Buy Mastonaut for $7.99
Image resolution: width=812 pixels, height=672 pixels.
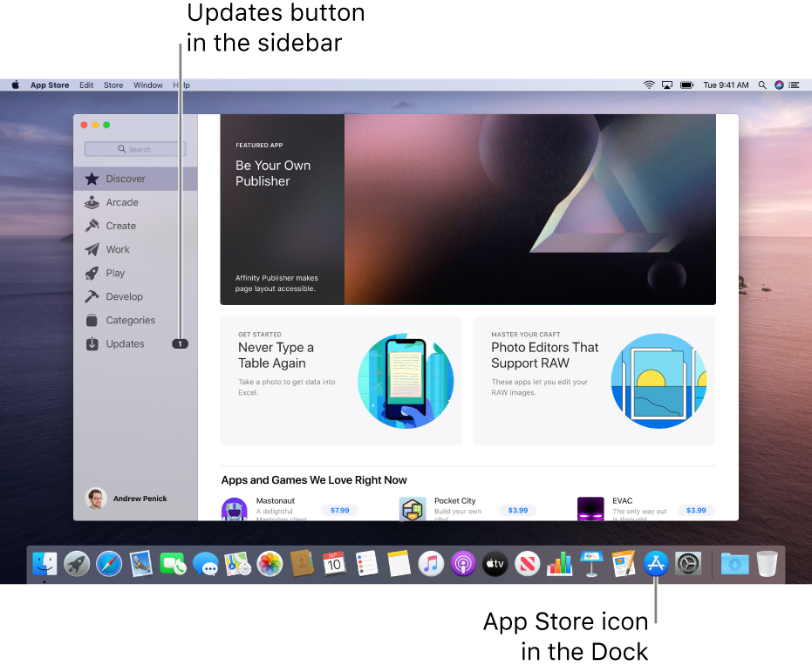pyautogui.click(x=340, y=510)
